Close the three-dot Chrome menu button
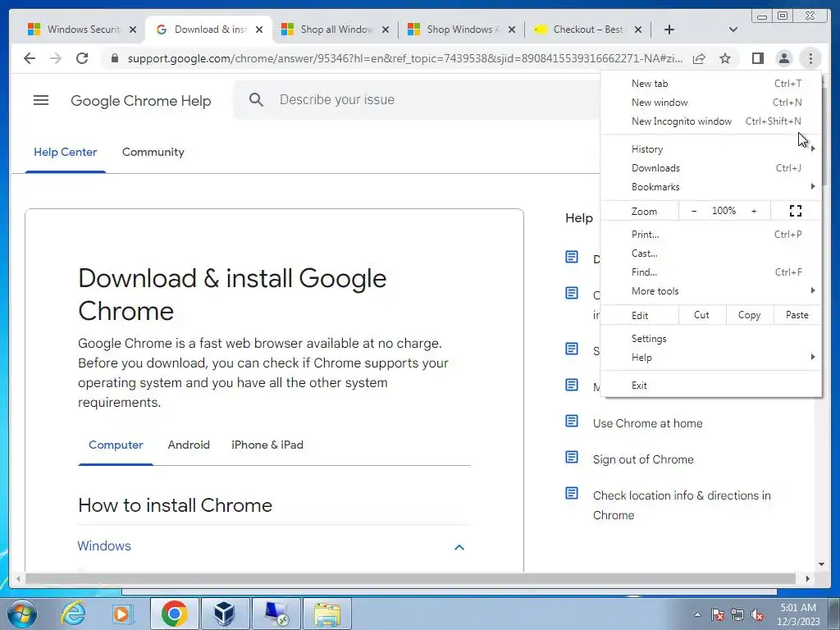The image size is (840, 630). tap(810, 58)
